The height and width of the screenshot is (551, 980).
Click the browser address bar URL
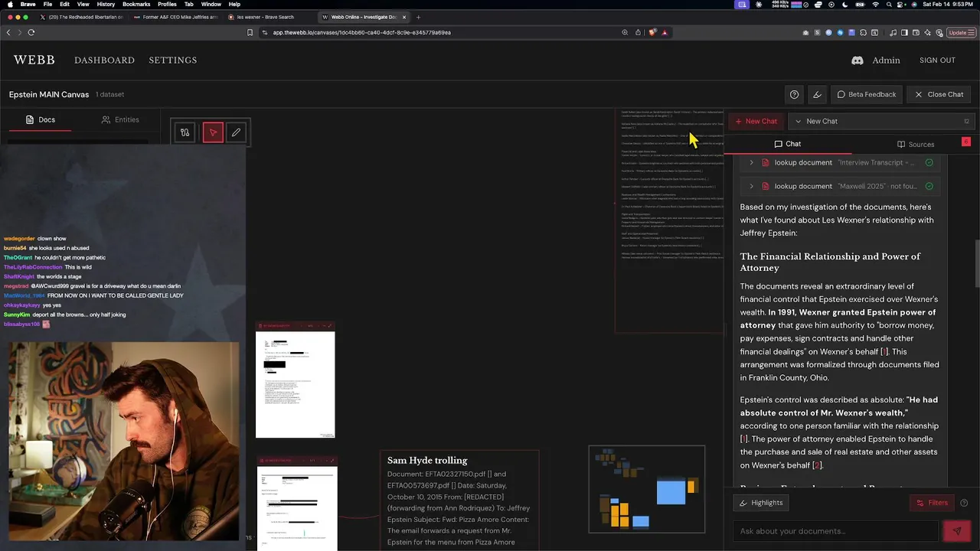click(x=361, y=32)
